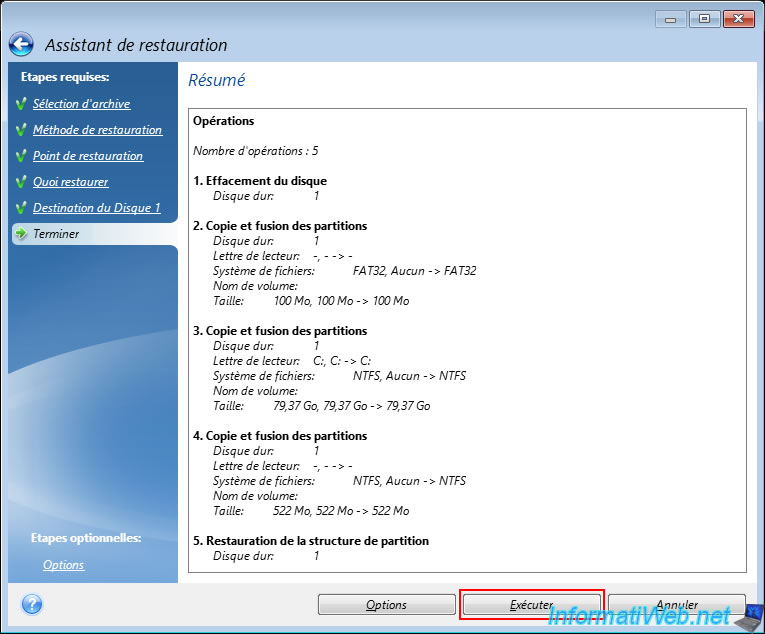
Task: Open help via the question mark icon
Action: point(31,604)
